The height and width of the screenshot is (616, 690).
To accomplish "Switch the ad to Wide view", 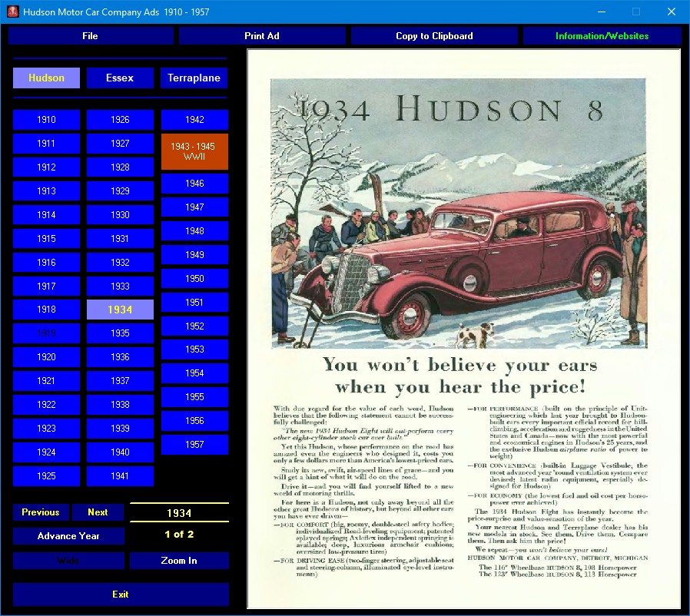I will pos(68,561).
